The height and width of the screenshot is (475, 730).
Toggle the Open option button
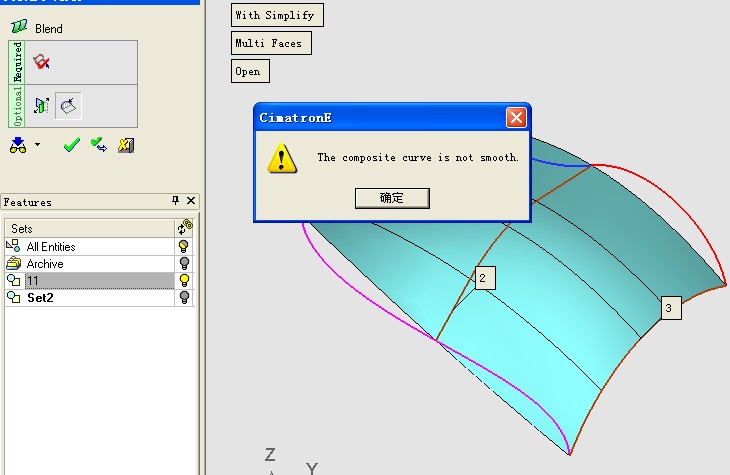pos(250,71)
